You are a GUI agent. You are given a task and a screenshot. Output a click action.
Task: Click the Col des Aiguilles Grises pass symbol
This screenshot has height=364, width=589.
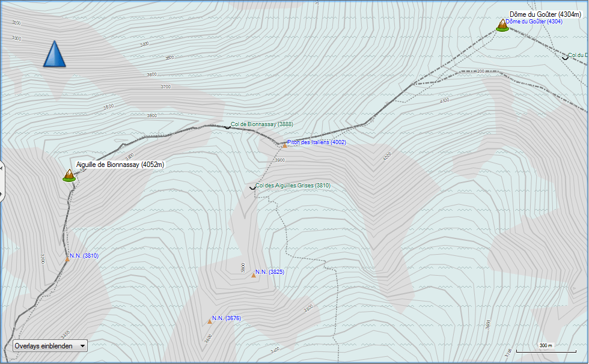point(252,188)
